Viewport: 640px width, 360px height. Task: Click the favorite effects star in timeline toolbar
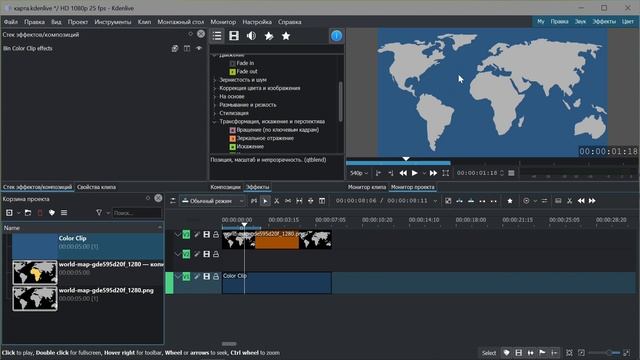point(510,201)
